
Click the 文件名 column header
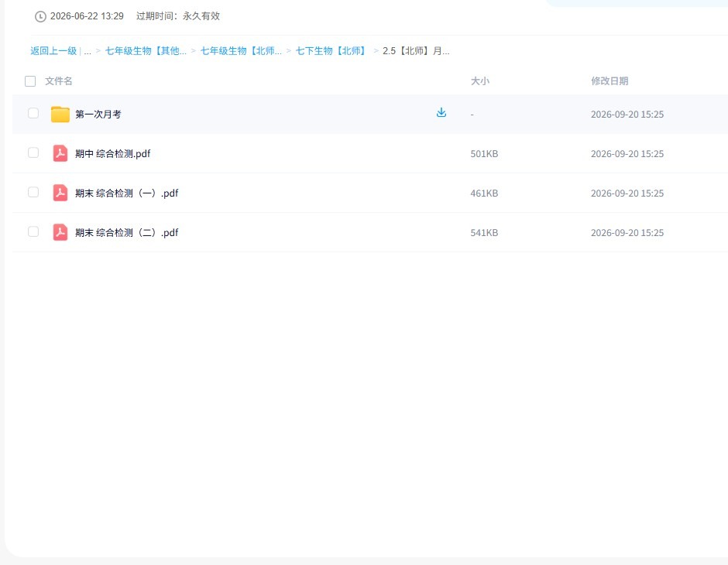click(x=59, y=81)
